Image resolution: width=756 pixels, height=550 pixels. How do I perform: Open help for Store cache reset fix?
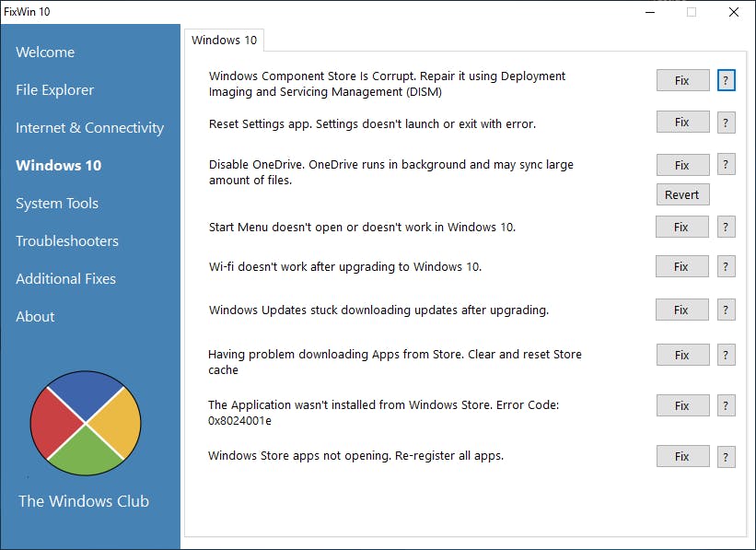[727, 355]
